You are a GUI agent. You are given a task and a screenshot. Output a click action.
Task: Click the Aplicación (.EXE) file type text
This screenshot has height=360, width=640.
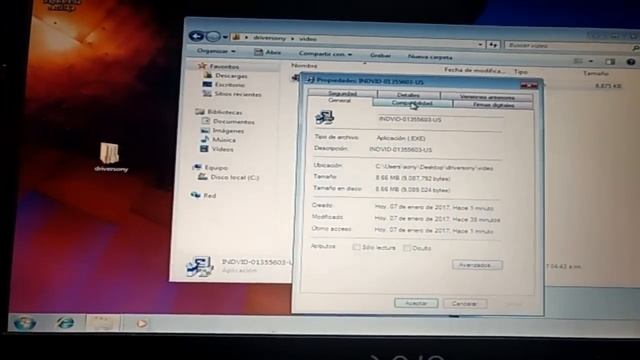[x=400, y=138]
